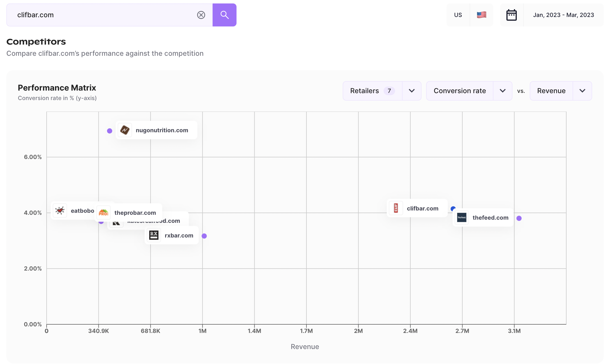Click the nugonutrition.com brand icon

click(x=125, y=130)
